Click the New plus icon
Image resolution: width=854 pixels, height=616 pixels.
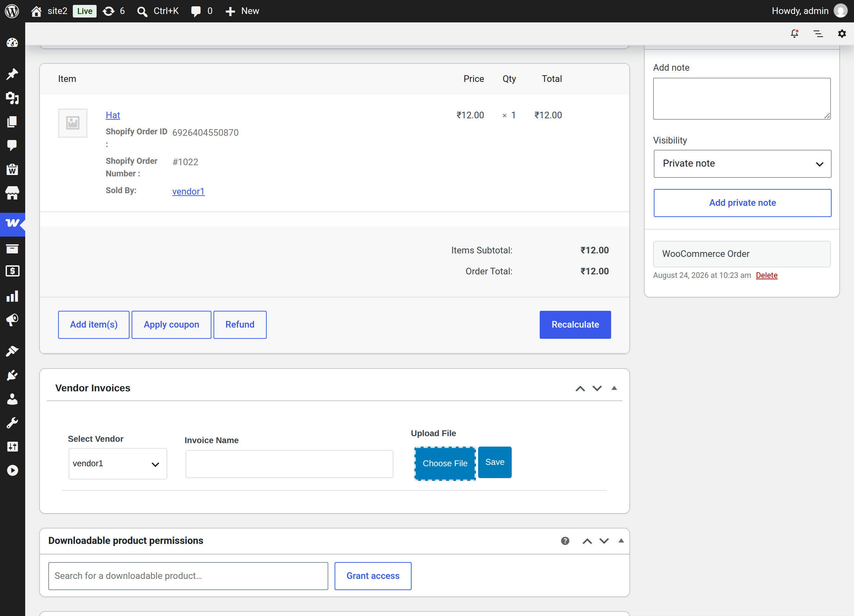pos(230,11)
